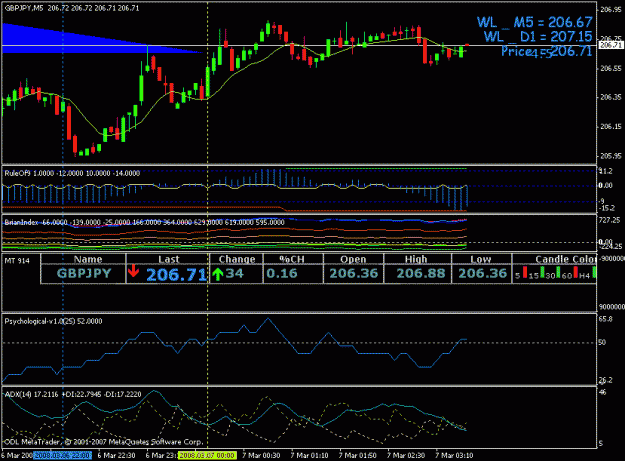Click the 65.8 Psychological axis value

coord(605,319)
